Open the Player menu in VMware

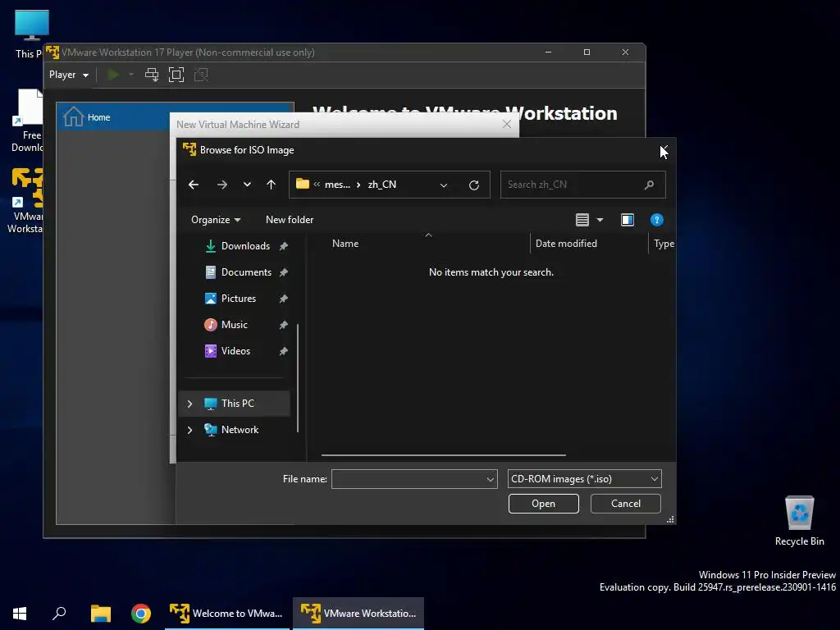point(69,75)
